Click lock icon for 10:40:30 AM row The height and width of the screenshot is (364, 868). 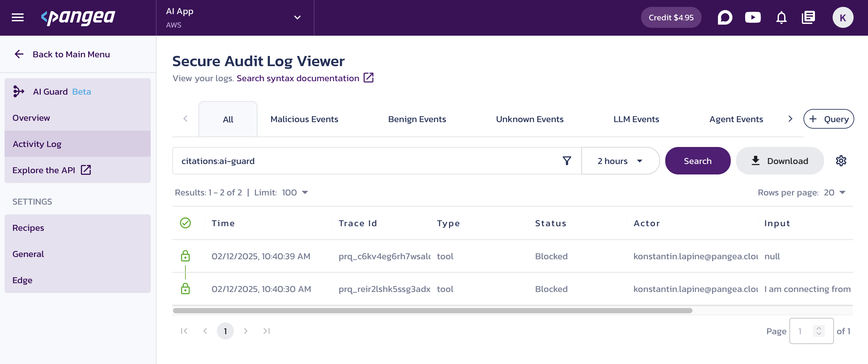[185, 289]
